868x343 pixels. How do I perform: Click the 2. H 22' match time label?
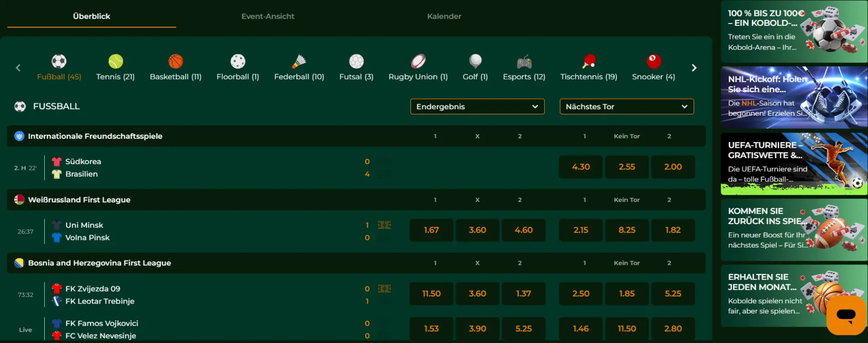[x=25, y=168]
